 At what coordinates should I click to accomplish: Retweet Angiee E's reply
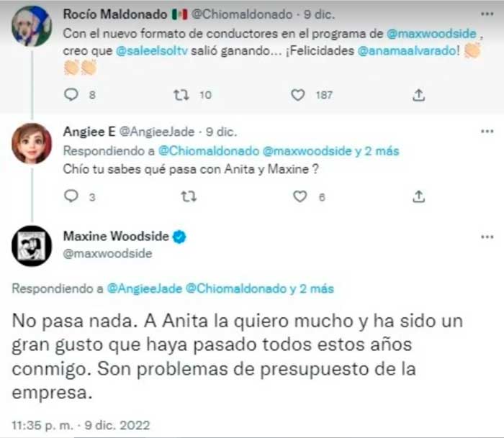[189, 196]
